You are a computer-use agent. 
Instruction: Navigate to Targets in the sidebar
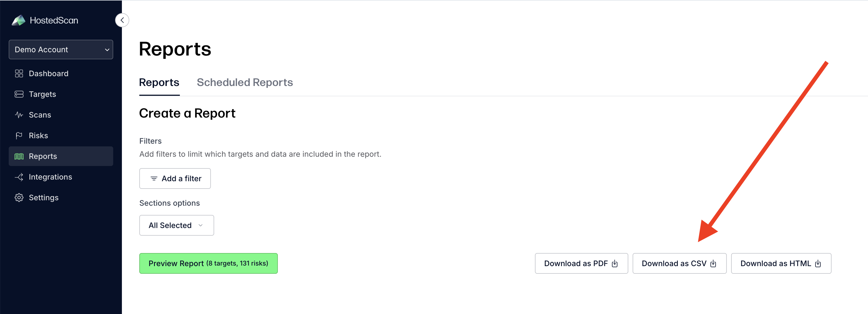(42, 94)
